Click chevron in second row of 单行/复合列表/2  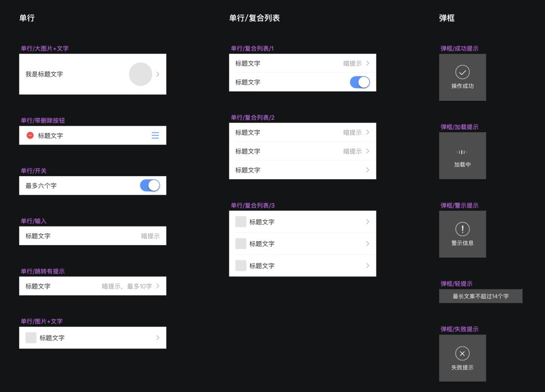pyautogui.click(x=368, y=151)
